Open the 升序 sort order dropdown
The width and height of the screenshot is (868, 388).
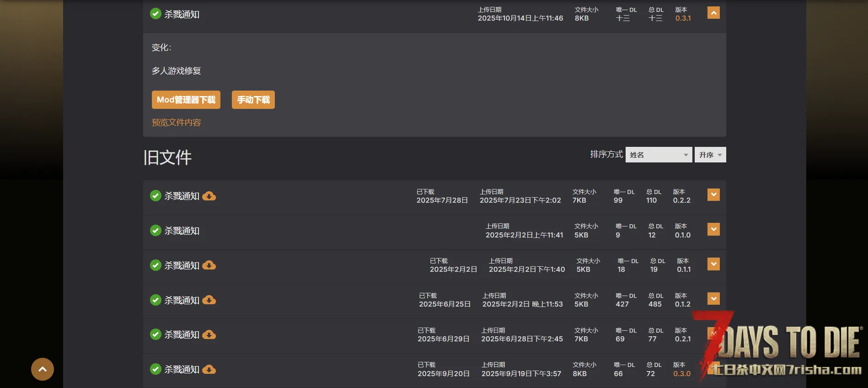coord(710,155)
